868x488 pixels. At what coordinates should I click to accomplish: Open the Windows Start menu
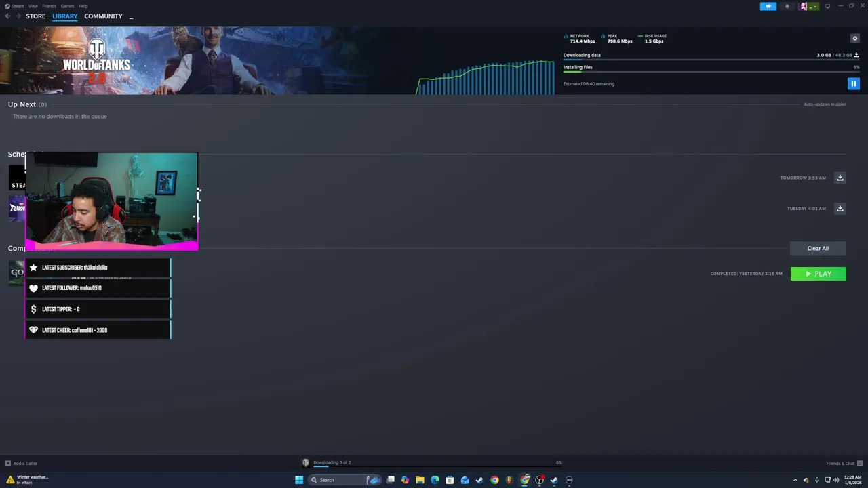[299, 480]
